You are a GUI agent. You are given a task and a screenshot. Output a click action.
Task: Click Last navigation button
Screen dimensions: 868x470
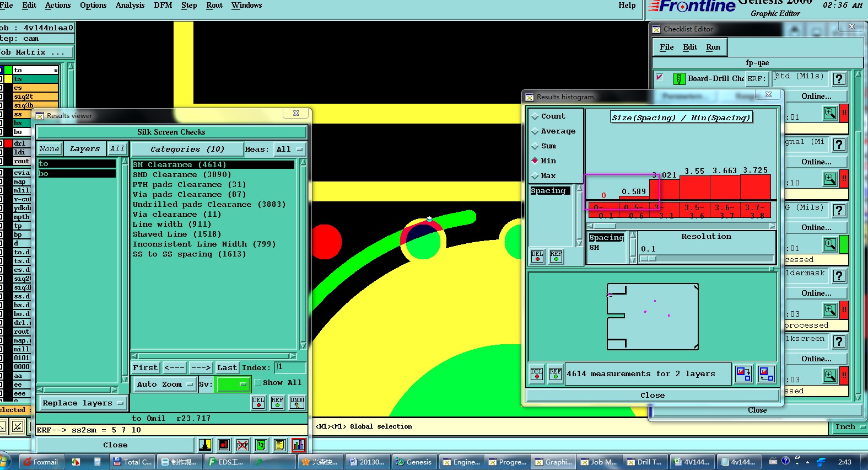click(227, 367)
